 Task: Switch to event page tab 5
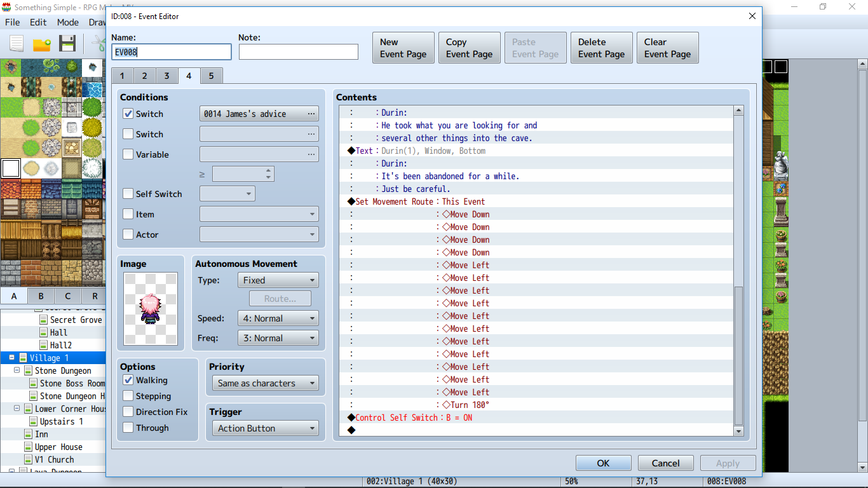[x=211, y=76]
